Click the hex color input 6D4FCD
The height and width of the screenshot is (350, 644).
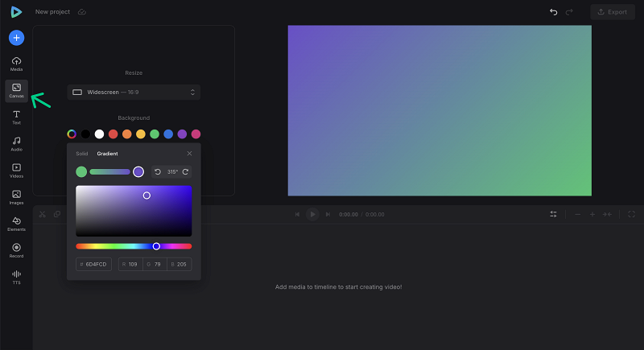[x=93, y=264]
